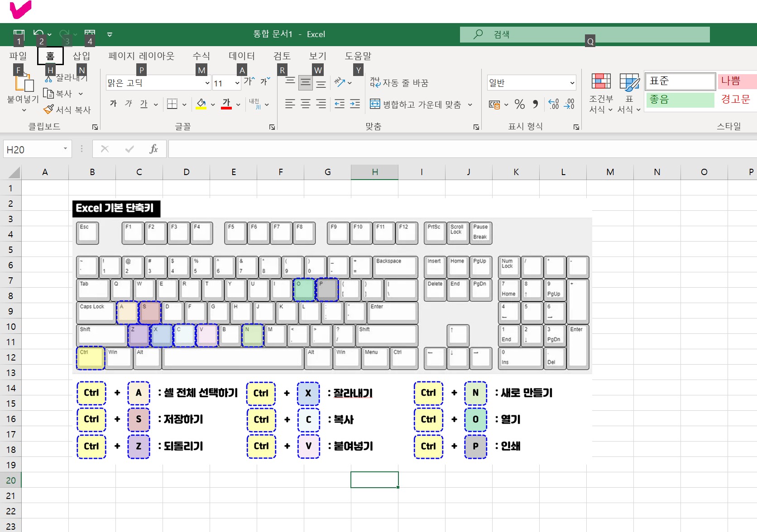Open the 페이지 레이아웃 tab

[141, 56]
